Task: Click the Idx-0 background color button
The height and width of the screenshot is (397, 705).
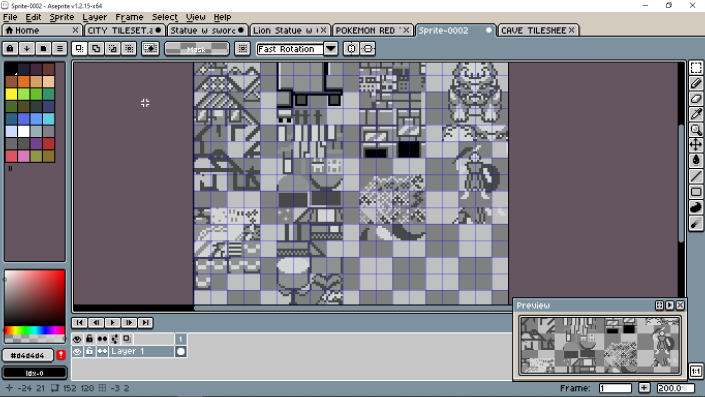Action: pos(35,373)
